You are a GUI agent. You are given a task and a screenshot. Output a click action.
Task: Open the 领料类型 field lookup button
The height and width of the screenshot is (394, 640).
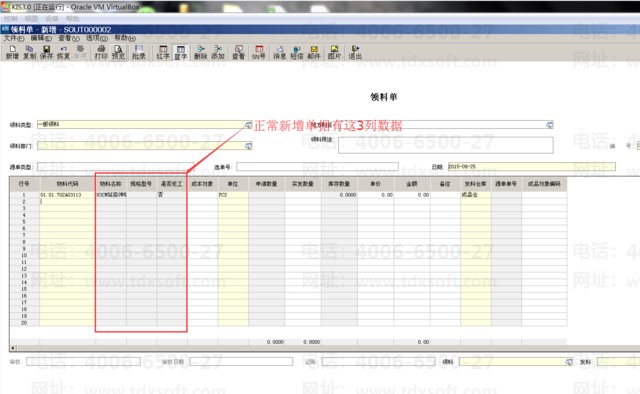[248, 125]
